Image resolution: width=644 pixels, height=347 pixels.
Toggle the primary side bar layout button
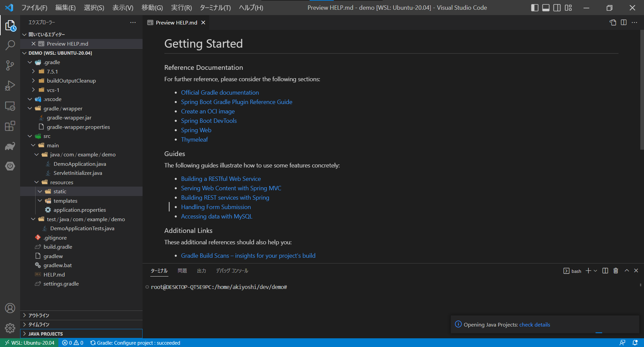click(535, 8)
